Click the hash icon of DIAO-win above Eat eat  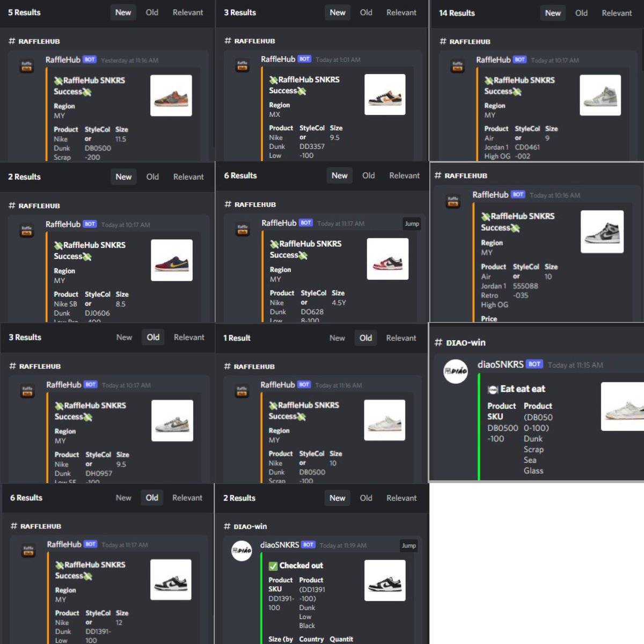(x=438, y=342)
